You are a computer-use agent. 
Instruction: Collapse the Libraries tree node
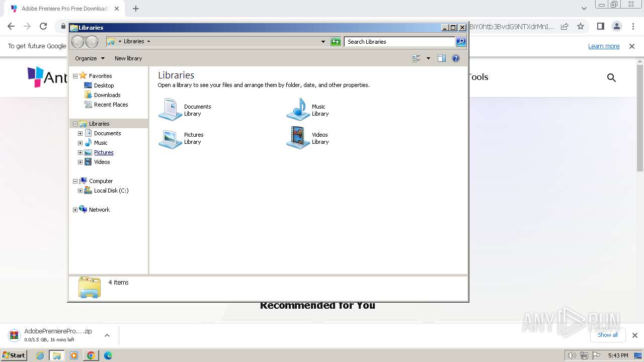[75, 124]
